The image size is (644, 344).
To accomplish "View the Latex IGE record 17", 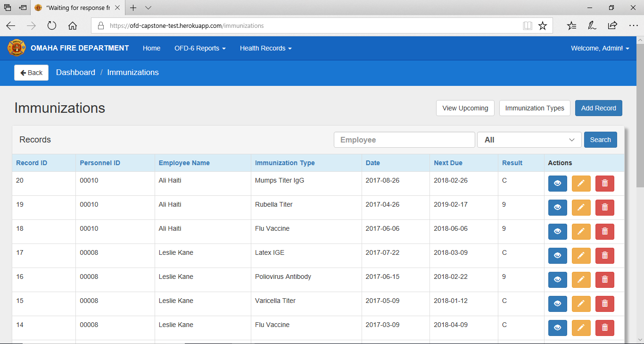I will tap(558, 256).
